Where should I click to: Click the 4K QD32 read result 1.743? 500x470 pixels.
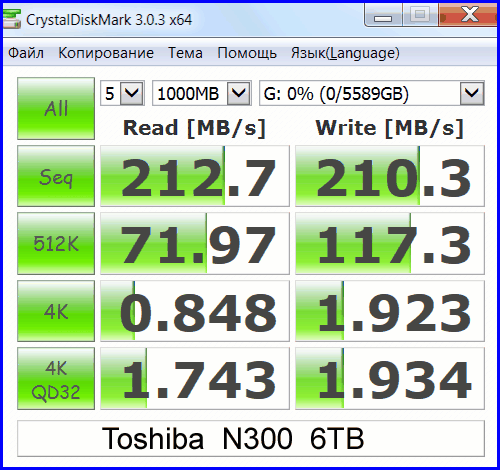[x=195, y=378]
